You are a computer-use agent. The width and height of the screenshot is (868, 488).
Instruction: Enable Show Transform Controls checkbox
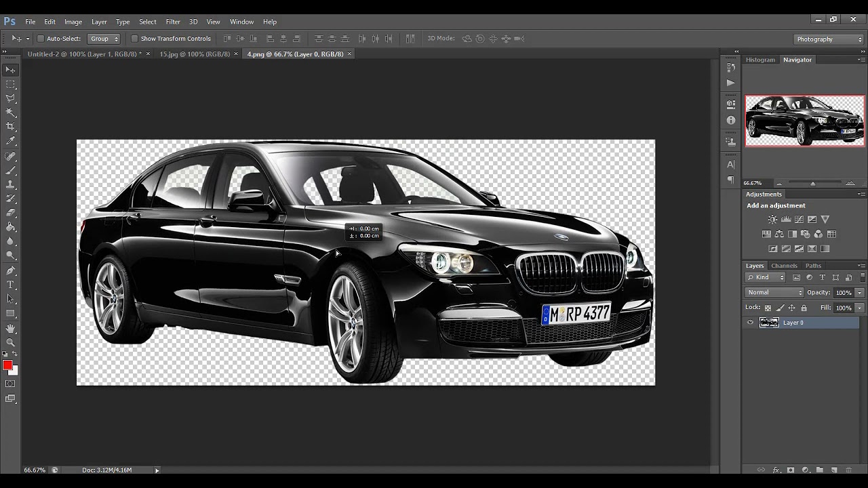(x=134, y=39)
